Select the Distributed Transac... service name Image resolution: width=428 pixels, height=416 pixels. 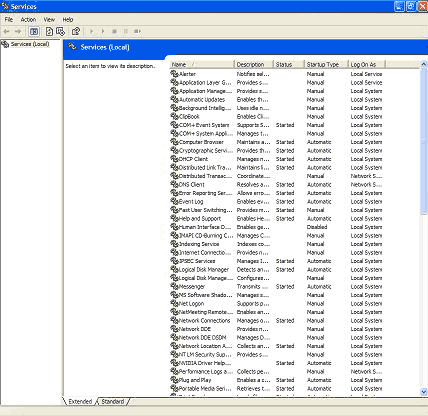(205, 176)
